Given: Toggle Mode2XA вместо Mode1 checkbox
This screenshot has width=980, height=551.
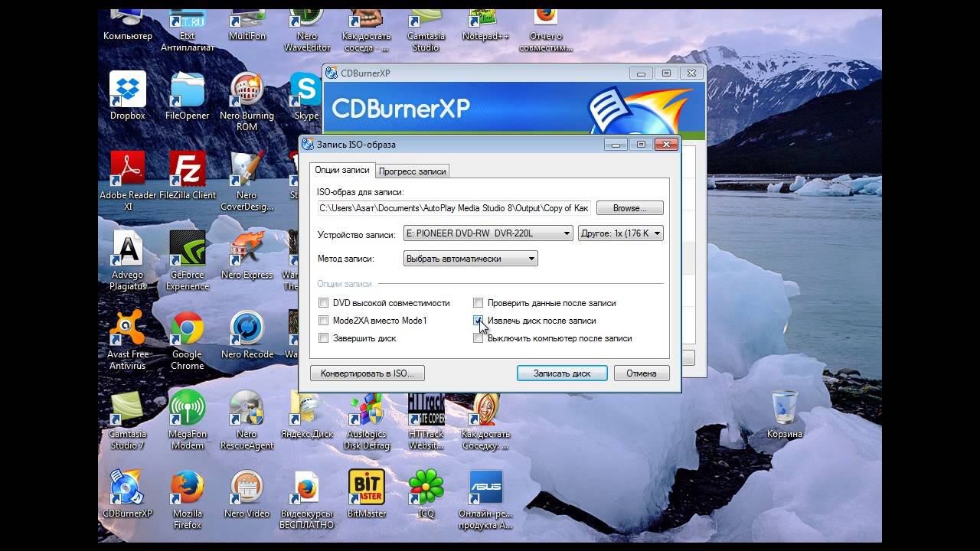Looking at the screenshot, I should point(324,321).
